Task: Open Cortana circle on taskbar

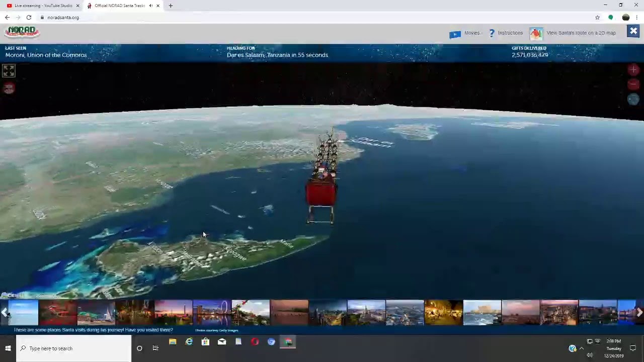Action: (139, 348)
